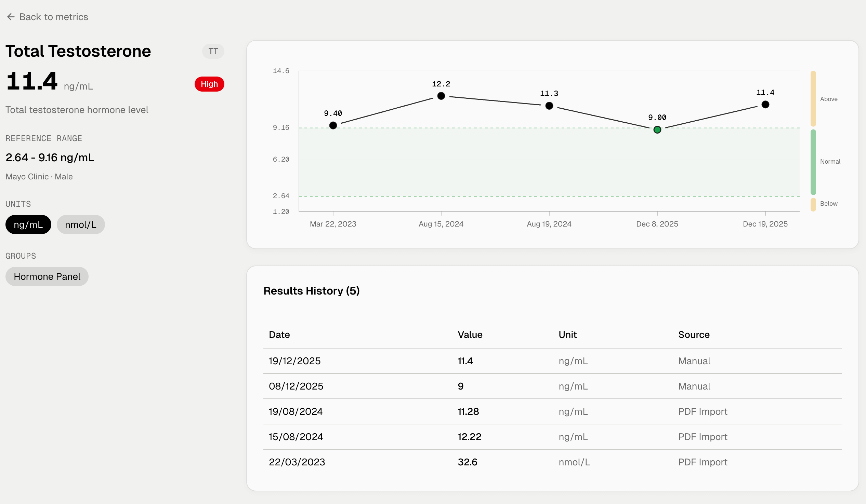The image size is (866, 504).
Task: Click 'Dec 8, 2025' axis label
Action: (657, 224)
